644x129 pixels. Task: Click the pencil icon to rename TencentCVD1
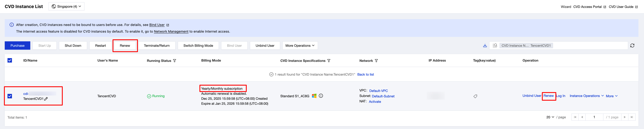pyautogui.click(x=46, y=99)
